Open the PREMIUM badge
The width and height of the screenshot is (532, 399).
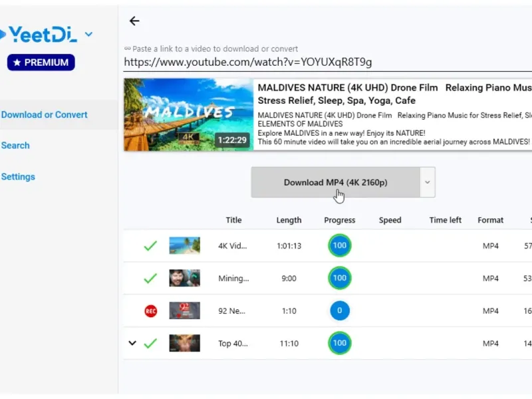pos(41,63)
